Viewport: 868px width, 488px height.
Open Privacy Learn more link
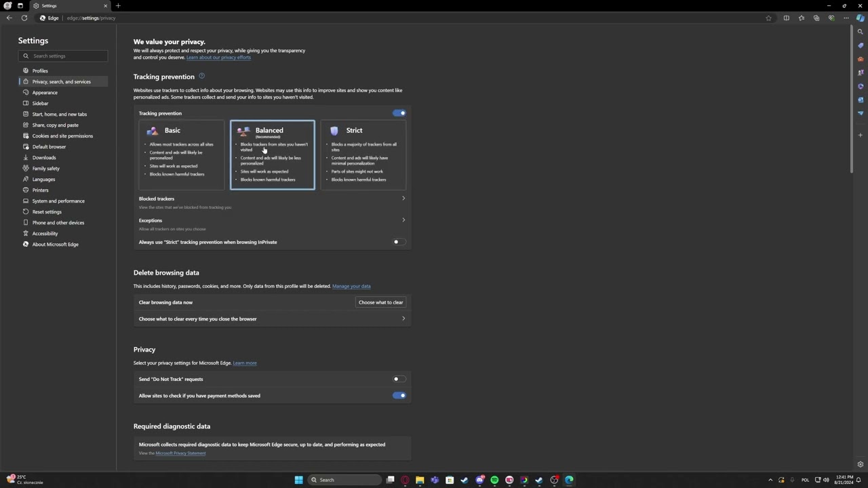245,363
